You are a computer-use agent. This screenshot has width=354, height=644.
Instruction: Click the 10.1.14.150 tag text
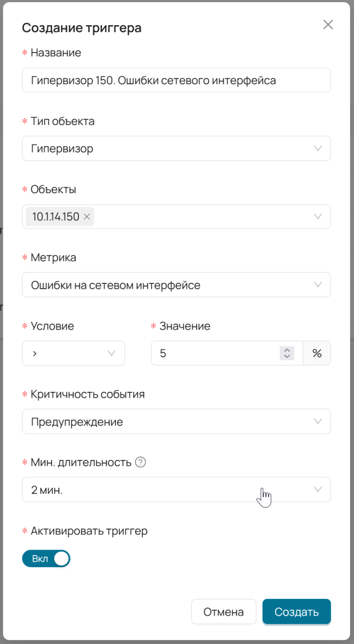pyautogui.click(x=56, y=217)
